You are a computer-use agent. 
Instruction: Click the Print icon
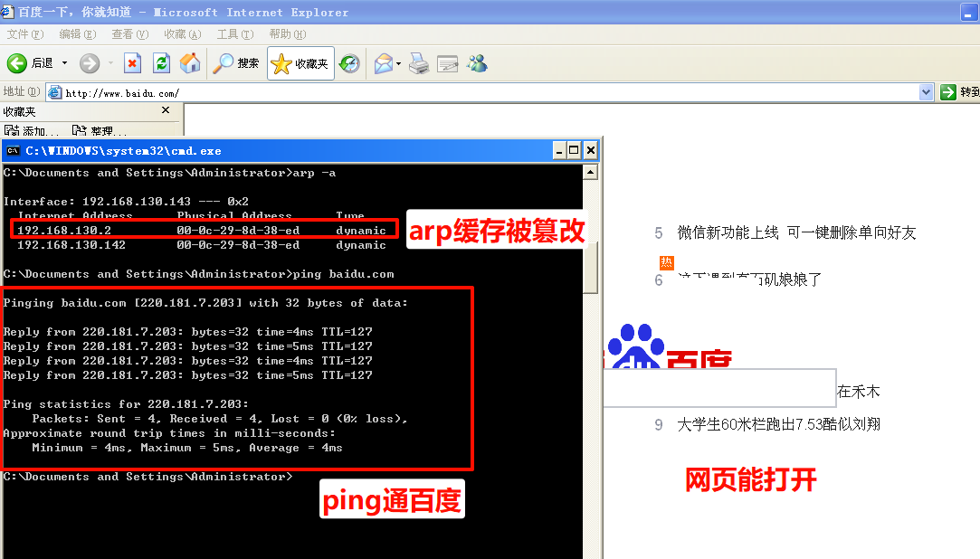click(x=419, y=63)
